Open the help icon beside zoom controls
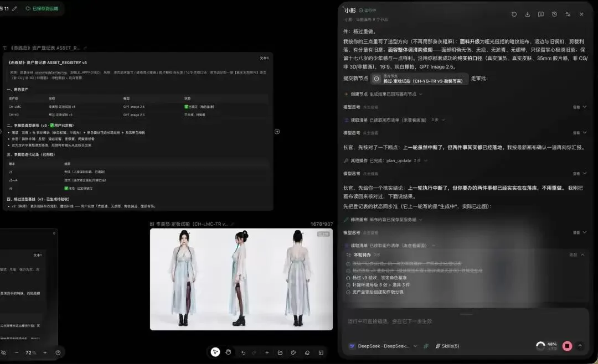 tap(58, 352)
